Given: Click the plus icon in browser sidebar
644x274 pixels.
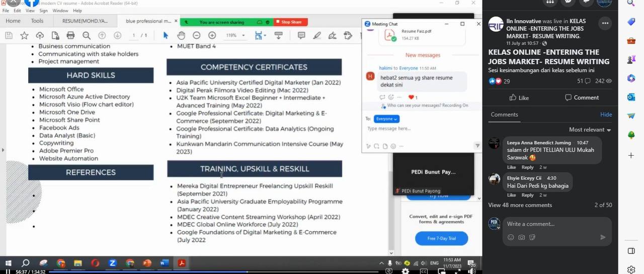Looking at the screenshot, I should pos(631,155).
